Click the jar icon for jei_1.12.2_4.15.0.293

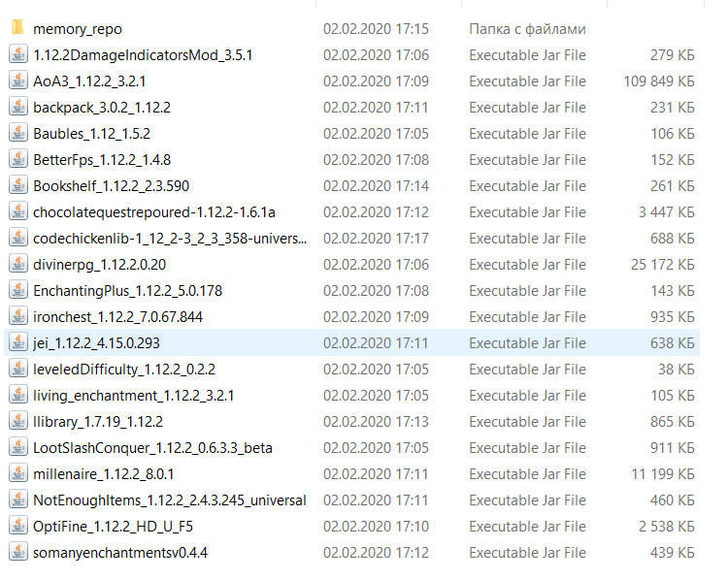point(18,342)
